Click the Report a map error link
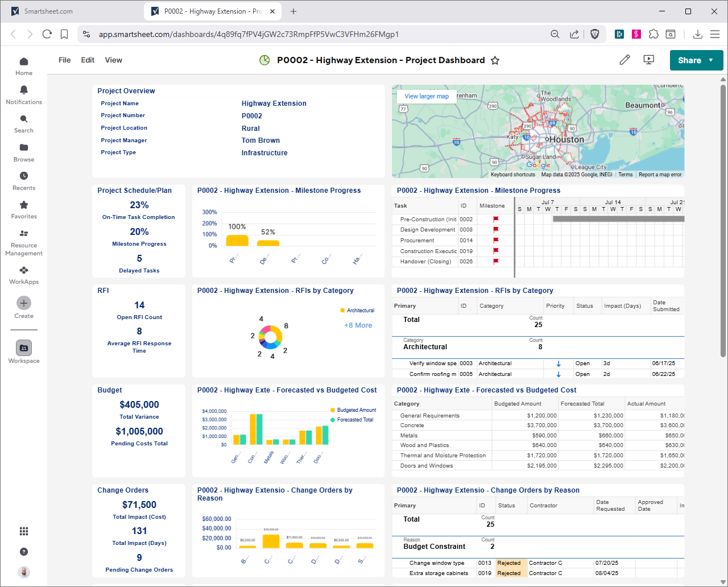728x587 pixels. [x=660, y=175]
